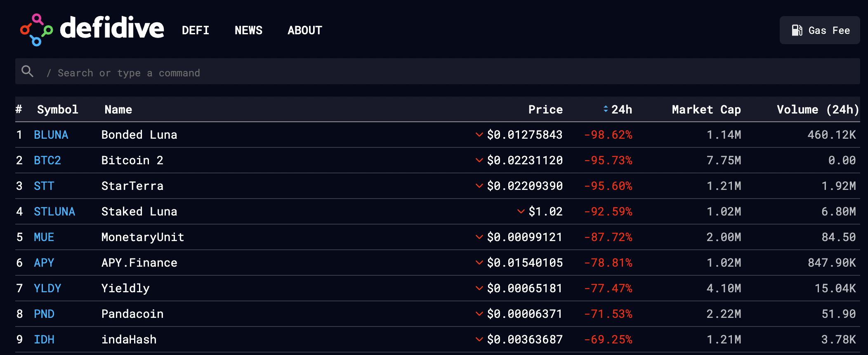Click the down chevron beside IDH price
868x355 pixels.
(479, 339)
